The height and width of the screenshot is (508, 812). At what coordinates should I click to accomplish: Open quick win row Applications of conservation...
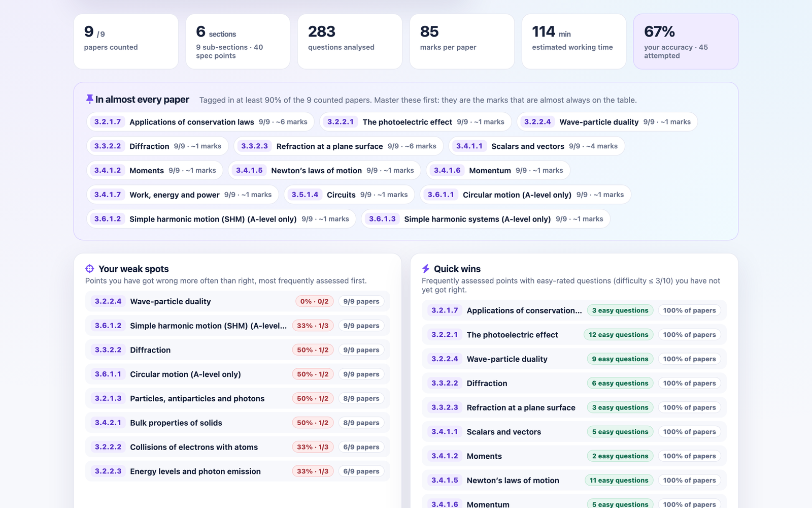[x=574, y=310]
